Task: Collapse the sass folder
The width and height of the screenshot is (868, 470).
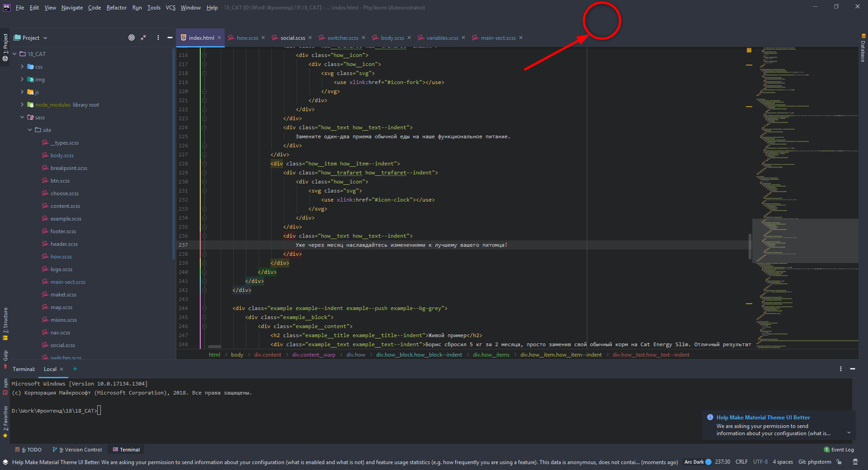Action: [22, 117]
